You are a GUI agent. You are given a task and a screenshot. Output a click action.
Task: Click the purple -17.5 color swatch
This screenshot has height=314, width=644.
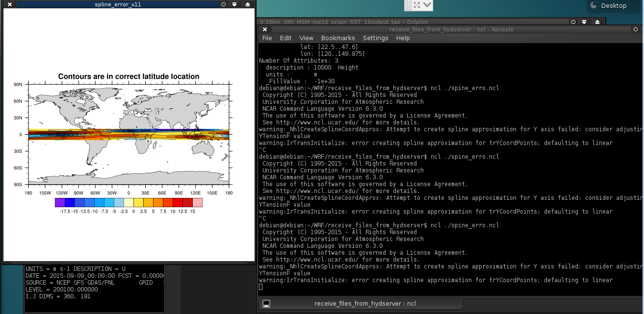(x=60, y=202)
